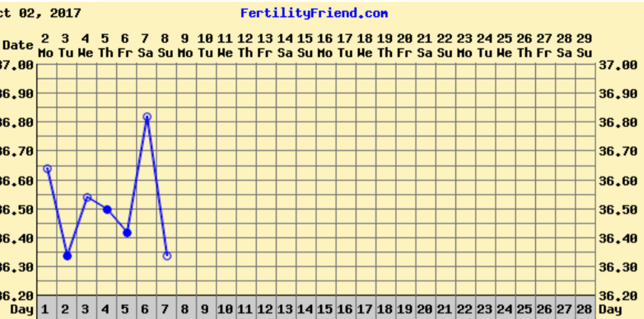Select the open circle marker on Day 3
Viewport: 644px width, 319px height.
(87, 197)
